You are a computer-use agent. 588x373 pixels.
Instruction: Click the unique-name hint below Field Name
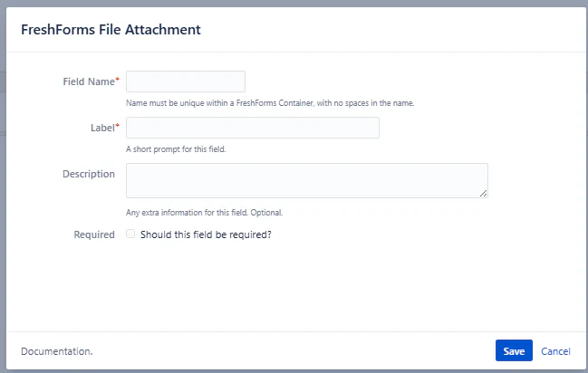tap(270, 103)
